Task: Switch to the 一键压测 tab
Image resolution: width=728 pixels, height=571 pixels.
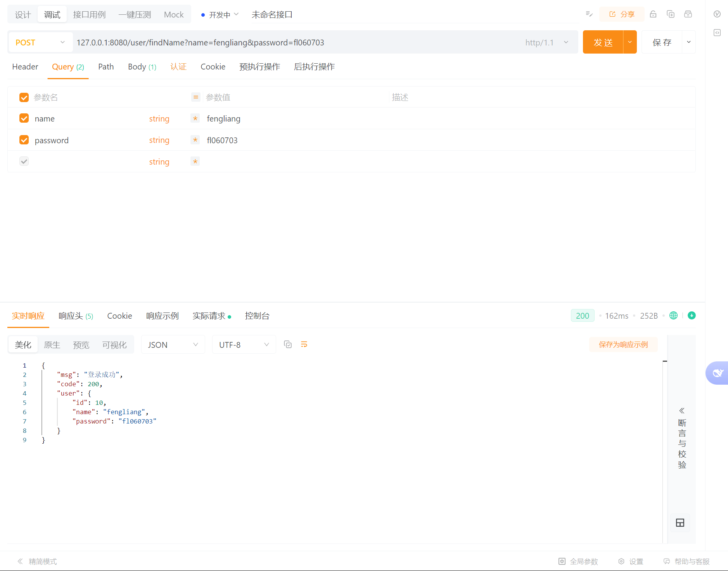Action: click(x=135, y=15)
